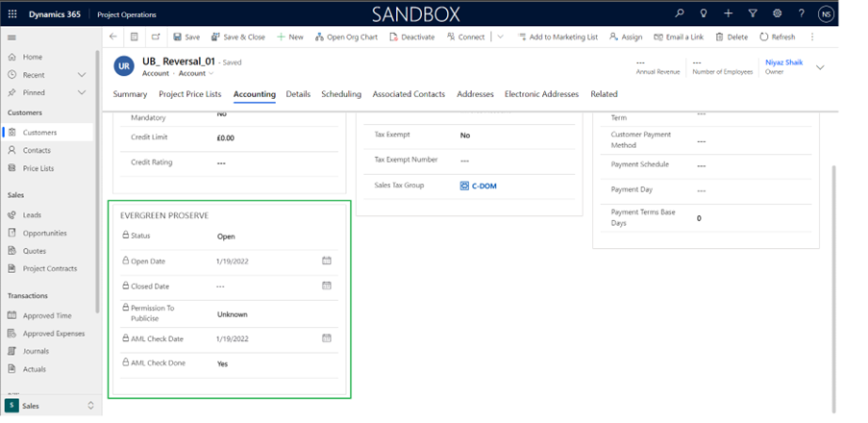868x423 pixels.
Task: Expand the Pinned navigation chevron
Action: tap(82, 92)
